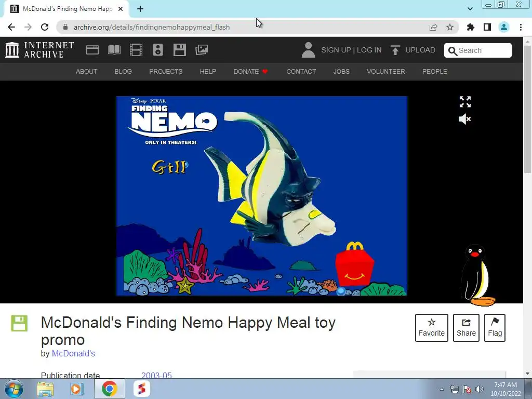This screenshot has height=399, width=532.
Task: Open the red S app in taskbar
Action: (x=141, y=389)
